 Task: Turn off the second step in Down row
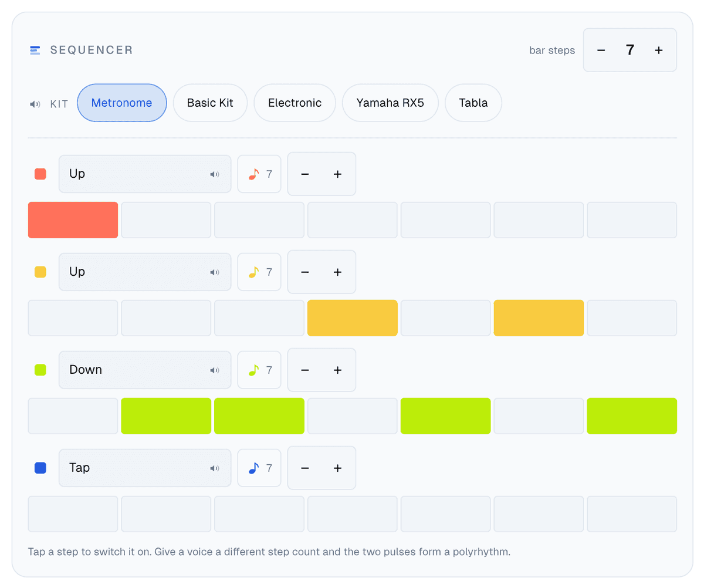click(166, 416)
